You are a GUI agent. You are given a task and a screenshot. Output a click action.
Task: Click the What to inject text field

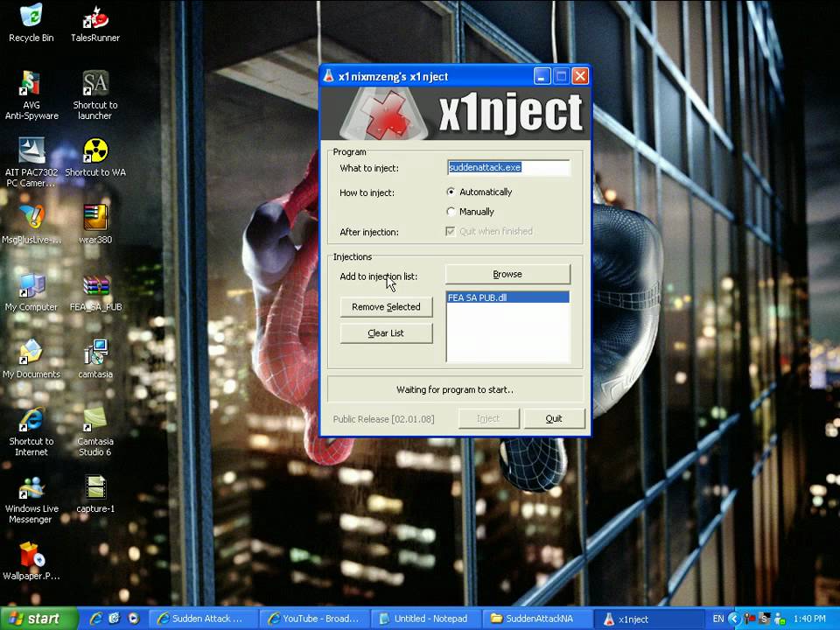pos(508,168)
